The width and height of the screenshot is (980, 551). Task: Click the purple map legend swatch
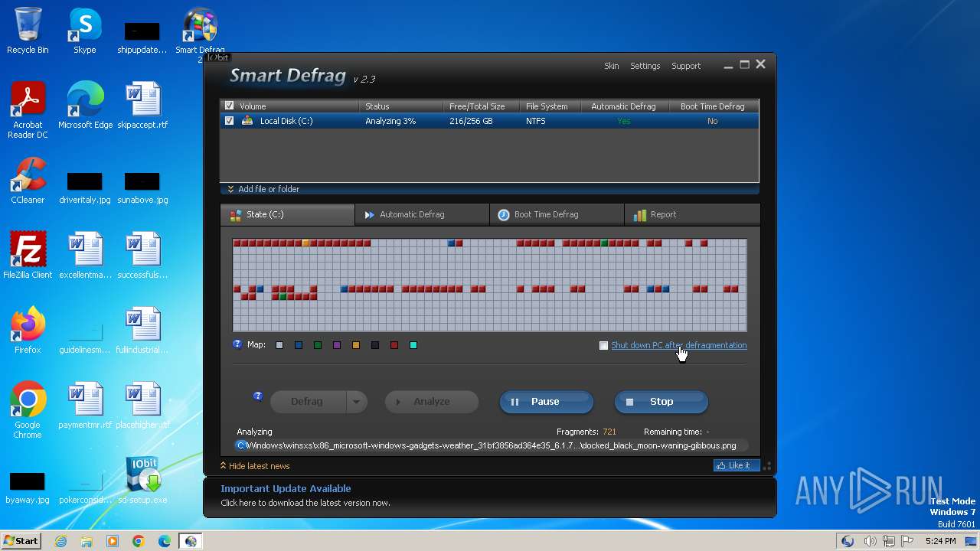[337, 346]
